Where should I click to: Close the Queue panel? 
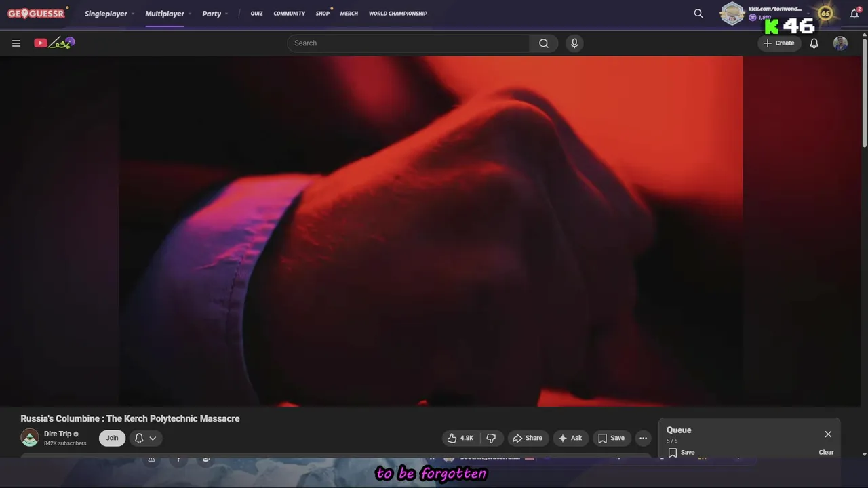(x=828, y=434)
